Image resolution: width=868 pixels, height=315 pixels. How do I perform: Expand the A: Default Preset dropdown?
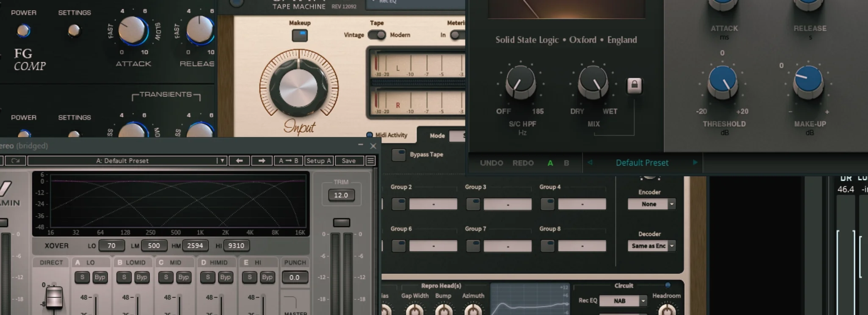[221, 161]
